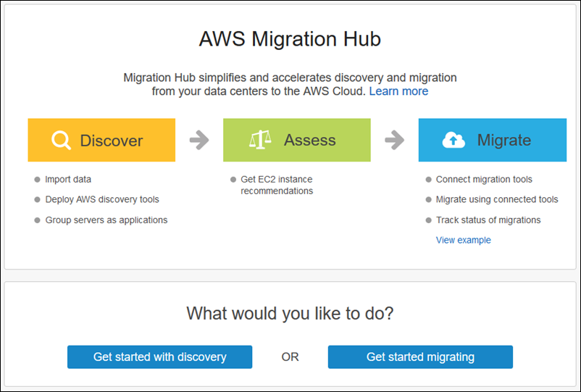Click 'Deploy AWS discovery tools' text
581x392 pixels.
(102, 199)
